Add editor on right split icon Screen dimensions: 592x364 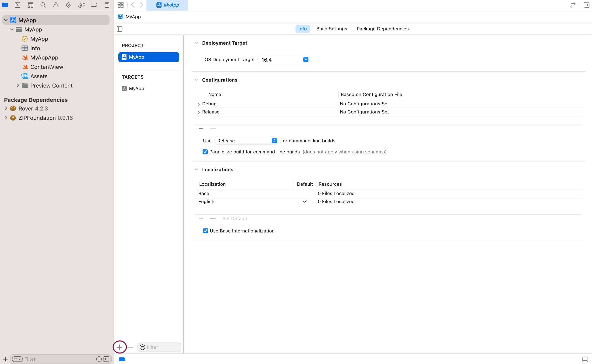click(586, 5)
